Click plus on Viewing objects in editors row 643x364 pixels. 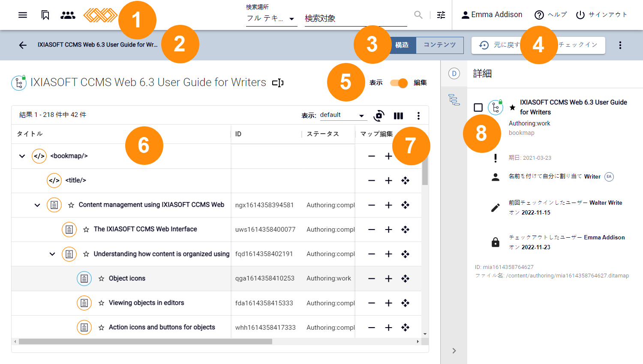pyautogui.click(x=388, y=303)
